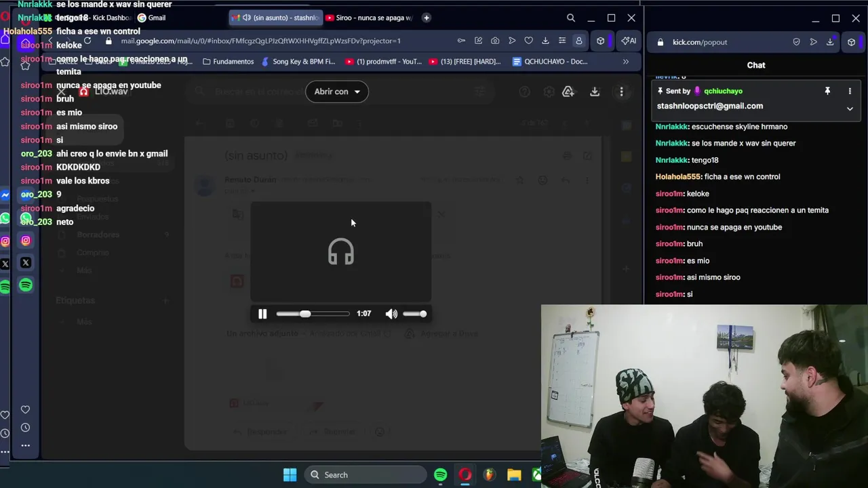The image size is (868, 488).
Task: Open the extensions cube icon in Gmail window
Action: (x=600, y=41)
